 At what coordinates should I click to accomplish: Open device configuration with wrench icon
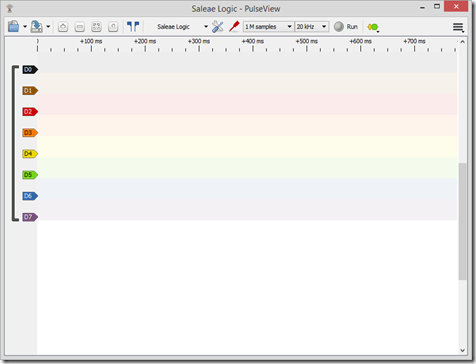click(218, 27)
